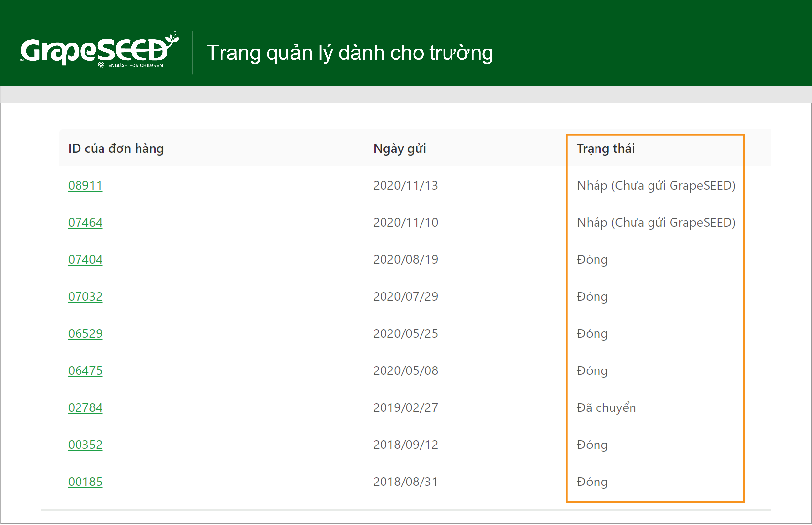This screenshot has width=812, height=525.
Task: Click the 'Đóng' status of order 07404
Action: point(592,260)
